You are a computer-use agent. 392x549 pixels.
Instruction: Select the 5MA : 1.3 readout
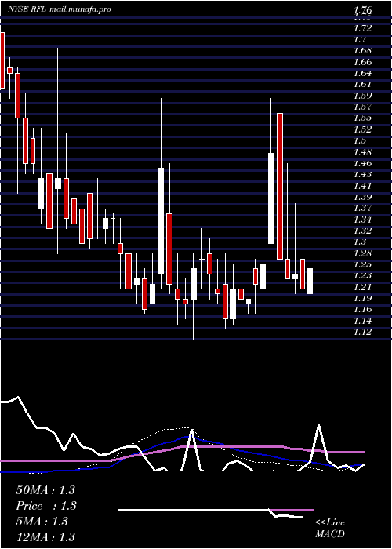click(42, 522)
